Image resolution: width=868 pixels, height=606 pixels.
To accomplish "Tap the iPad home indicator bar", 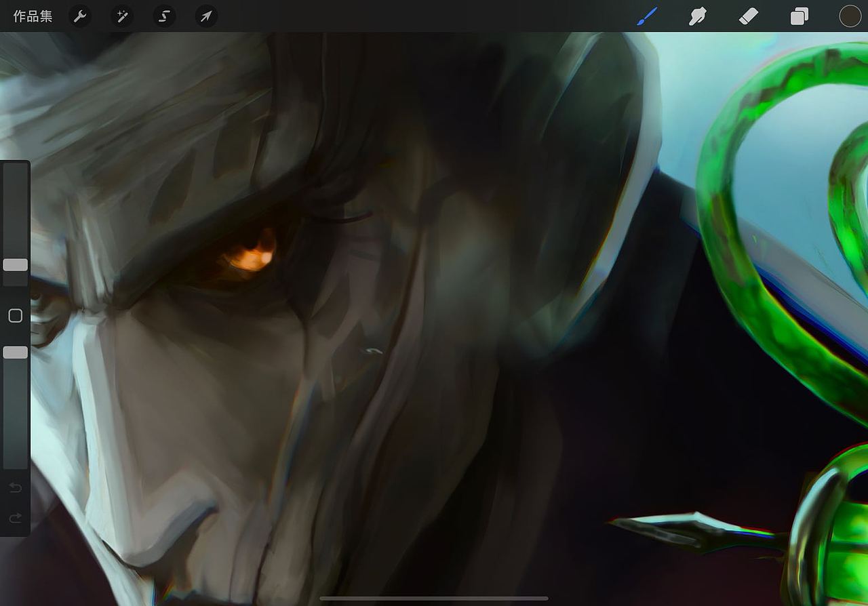I will [x=434, y=599].
